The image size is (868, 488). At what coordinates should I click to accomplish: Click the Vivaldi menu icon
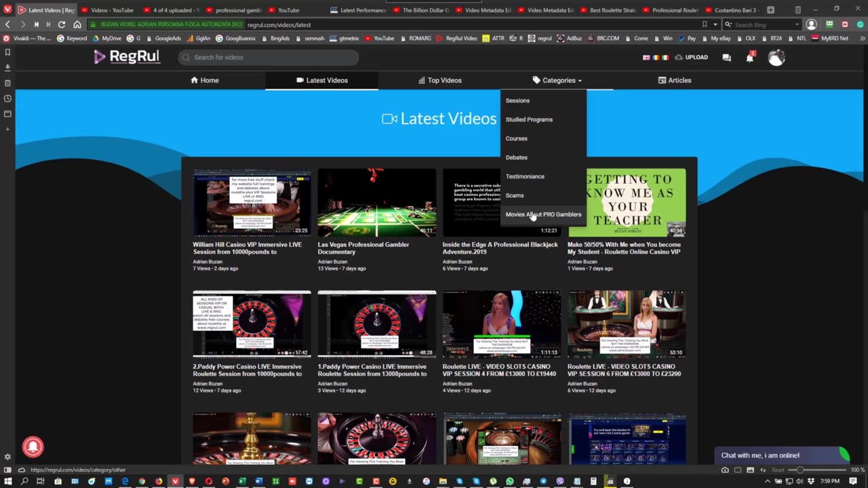(7, 10)
